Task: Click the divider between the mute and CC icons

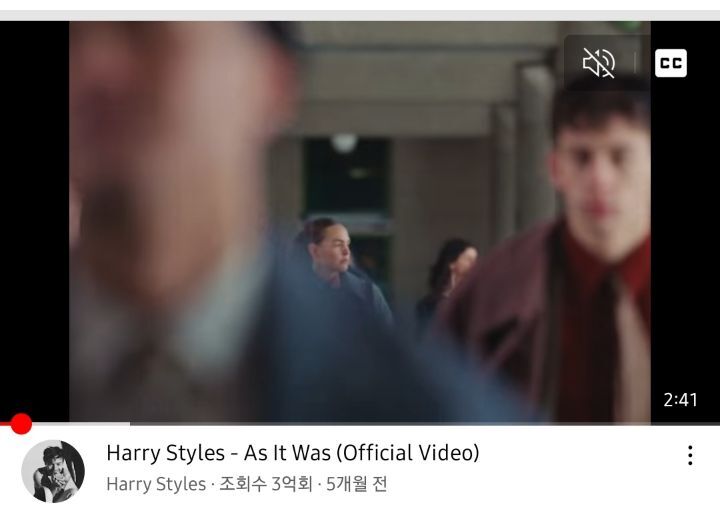Action: (636, 63)
